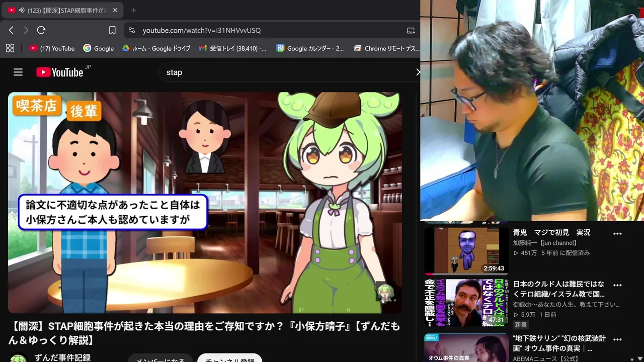The width and height of the screenshot is (644, 362).
Task: Go back with the browser back arrow
Action: click(11, 30)
